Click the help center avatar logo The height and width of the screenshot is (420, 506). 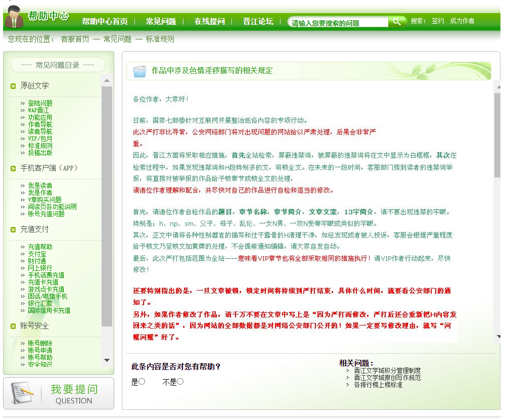tap(14, 17)
